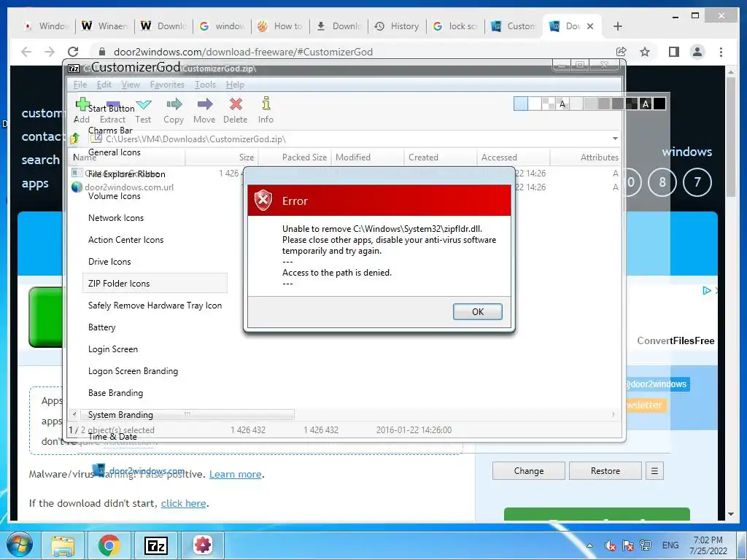Open the View menu in 7-Zip
Image resolution: width=747 pixels, height=560 pixels.
[131, 85]
